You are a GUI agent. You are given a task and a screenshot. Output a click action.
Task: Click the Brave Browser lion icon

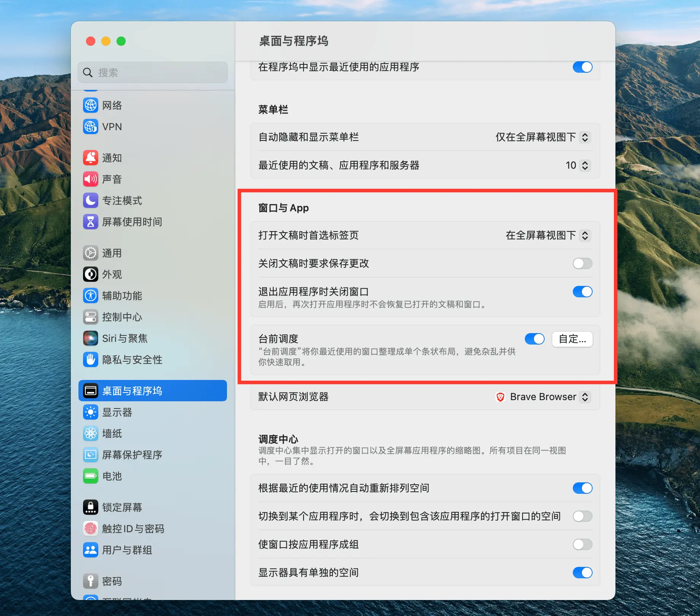500,397
